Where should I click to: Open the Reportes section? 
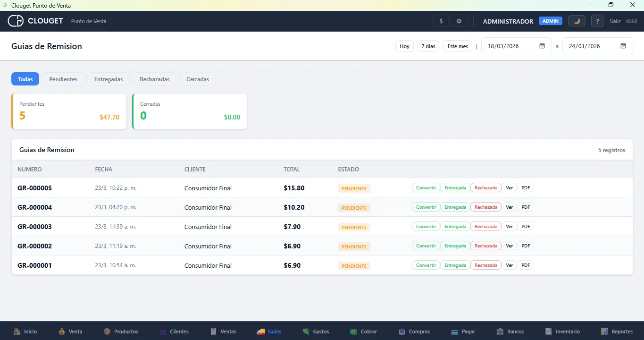point(617,331)
